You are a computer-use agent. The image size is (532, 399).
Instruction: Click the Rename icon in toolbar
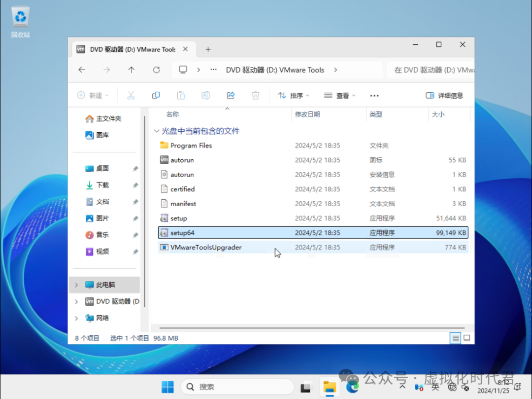[205, 95]
